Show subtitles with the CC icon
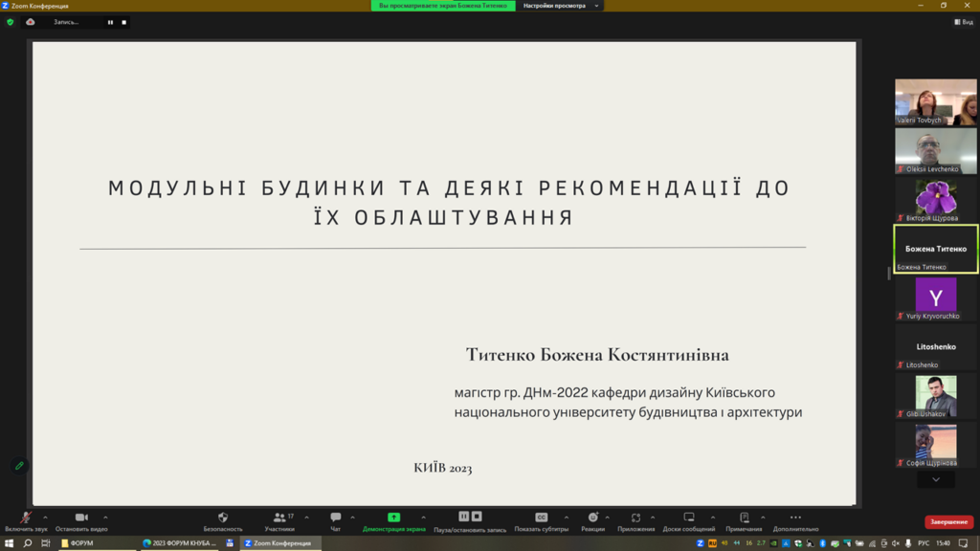 tap(541, 518)
